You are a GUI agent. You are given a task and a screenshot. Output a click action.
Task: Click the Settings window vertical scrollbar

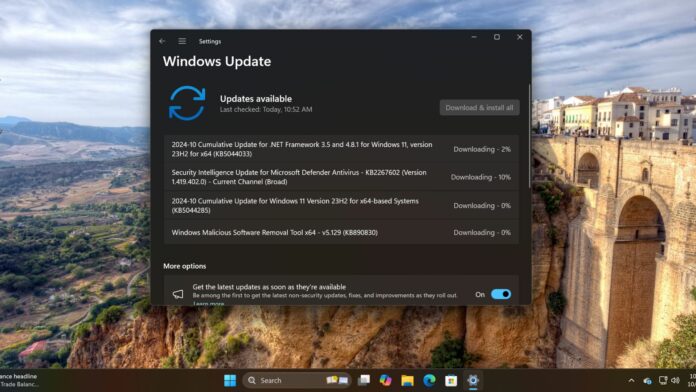[x=529, y=135]
